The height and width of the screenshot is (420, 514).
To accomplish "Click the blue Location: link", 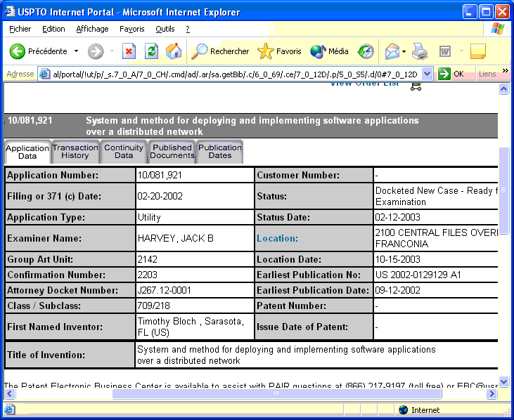I will click(x=277, y=238).
